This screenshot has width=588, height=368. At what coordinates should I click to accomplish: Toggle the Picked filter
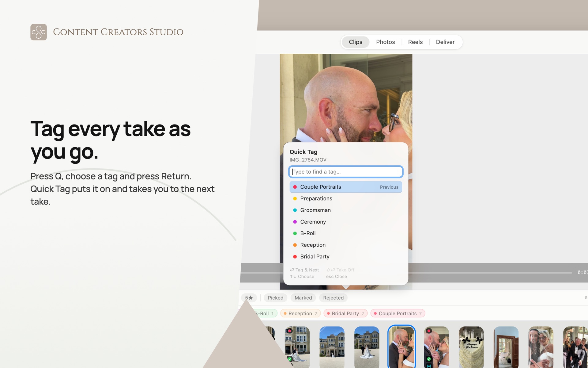(276, 298)
